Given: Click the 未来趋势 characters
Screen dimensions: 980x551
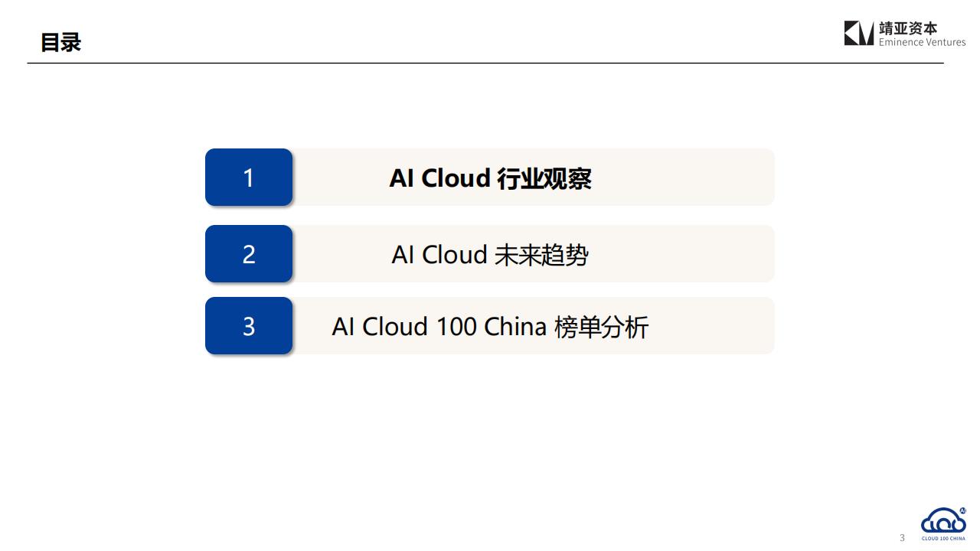Looking at the screenshot, I should (x=541, y=255).
